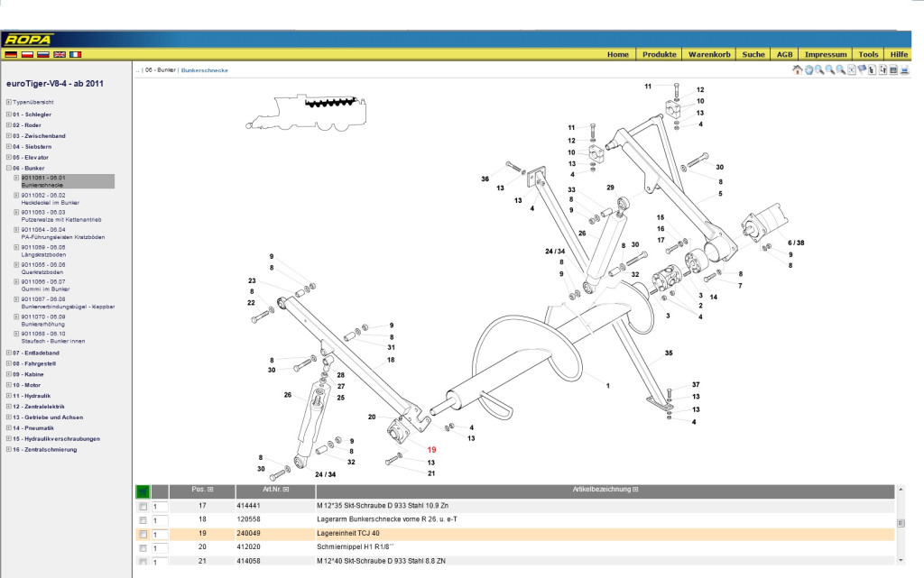Select the pan hand tool
The image size is (924, 578).
pyautogui.click(x=808, y=69)
